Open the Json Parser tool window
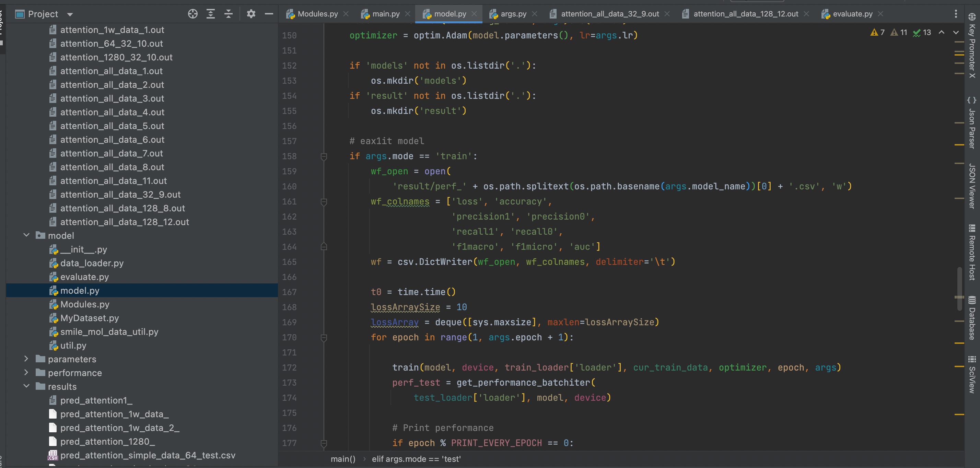Image resolution: width=980 pixels, height=468 pixels. (x=972, y=122)
